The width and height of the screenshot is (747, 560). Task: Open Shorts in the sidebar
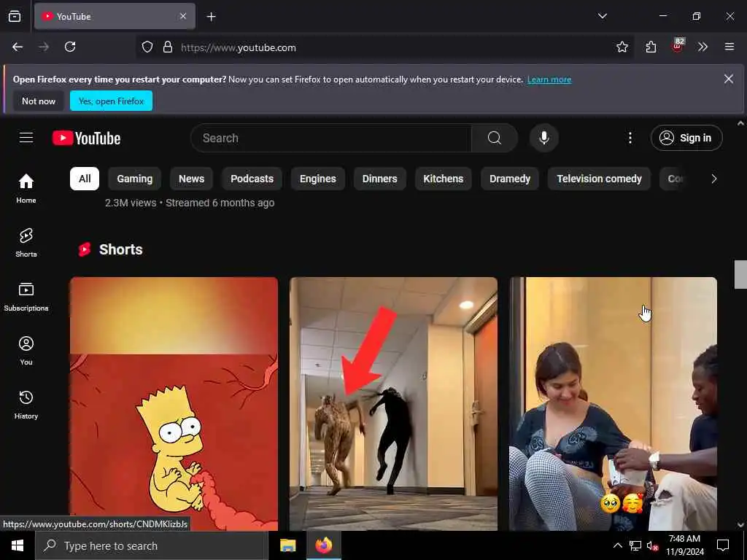pos(26,242)
